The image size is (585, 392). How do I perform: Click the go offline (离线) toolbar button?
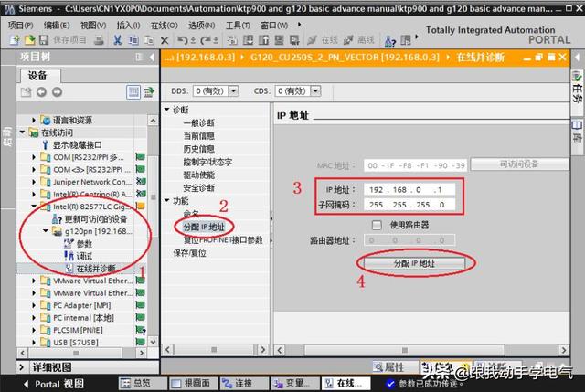(359, 39)
